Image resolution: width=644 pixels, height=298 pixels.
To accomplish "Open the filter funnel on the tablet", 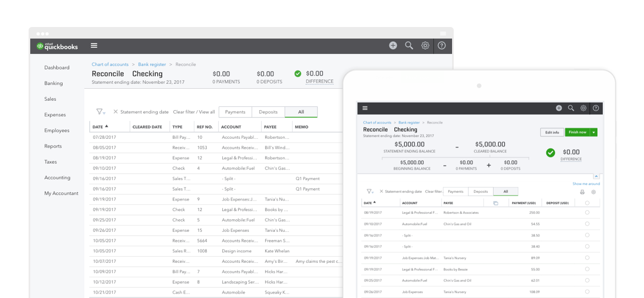I will pos(370,191).
